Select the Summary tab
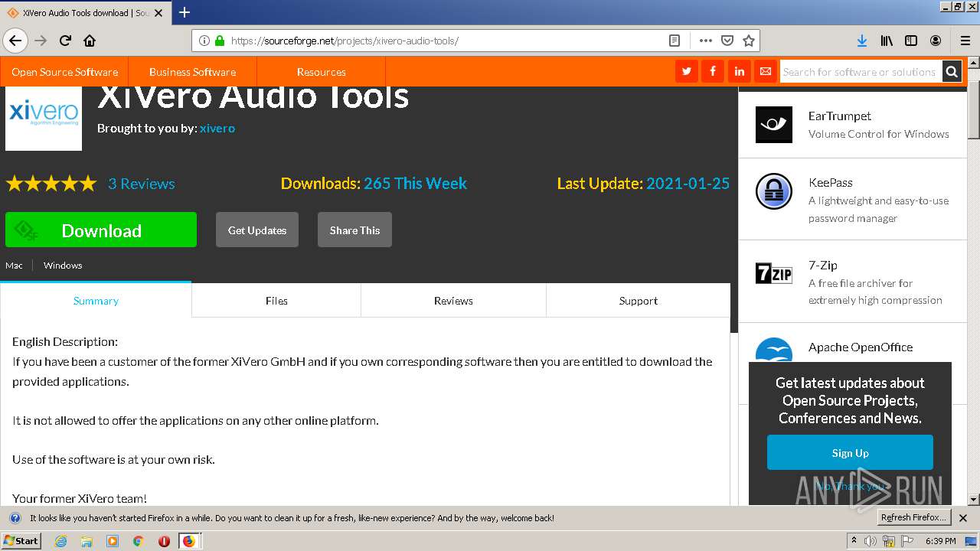Image resolution: width=980 pixels, height=551 pixels. (x=96, y=301)
